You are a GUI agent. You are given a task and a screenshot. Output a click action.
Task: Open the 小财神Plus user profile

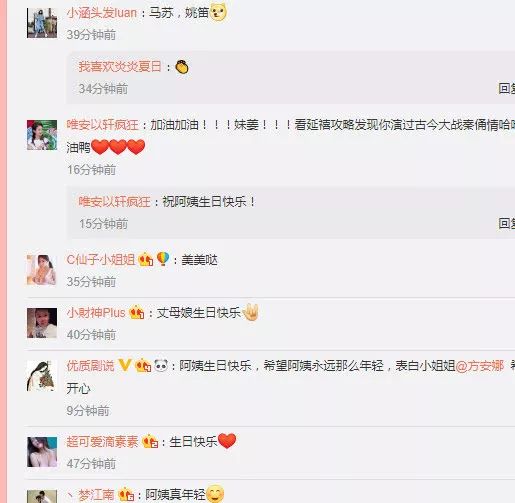click(x=96, y=313)
